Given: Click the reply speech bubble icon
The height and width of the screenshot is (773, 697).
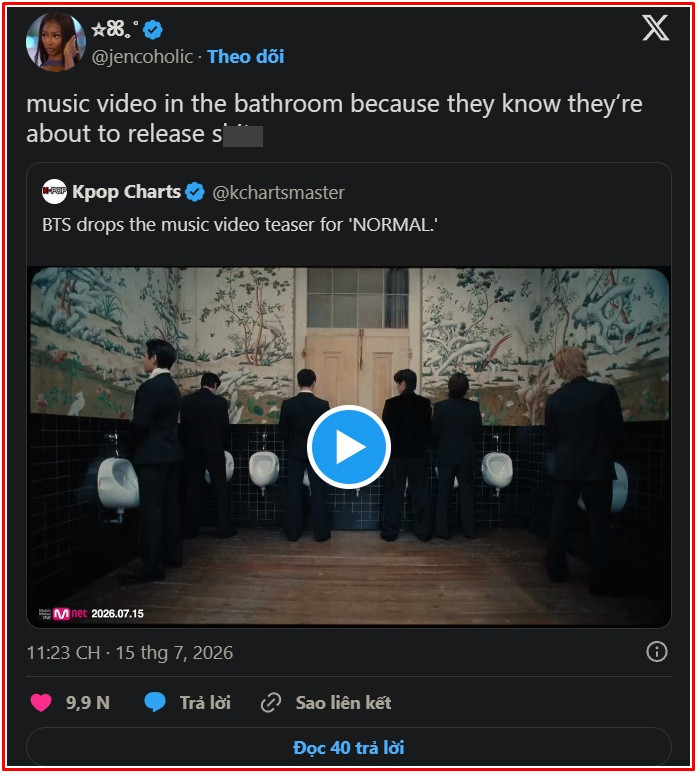Looking at the screenshot, I should click(155, 702).
